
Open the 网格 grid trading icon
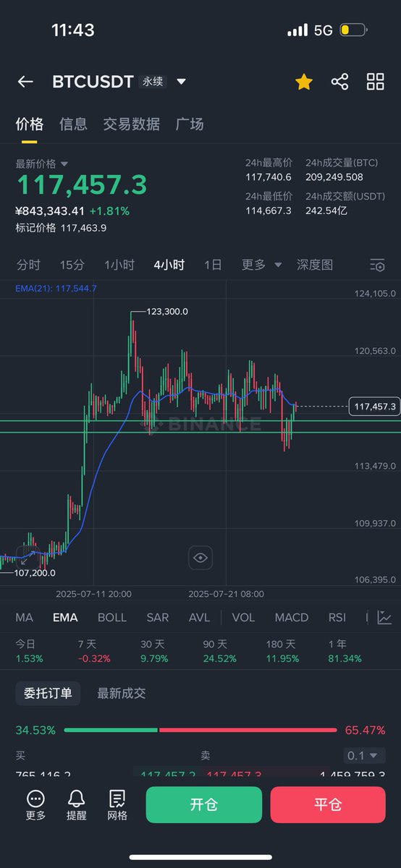coord(117,805)
